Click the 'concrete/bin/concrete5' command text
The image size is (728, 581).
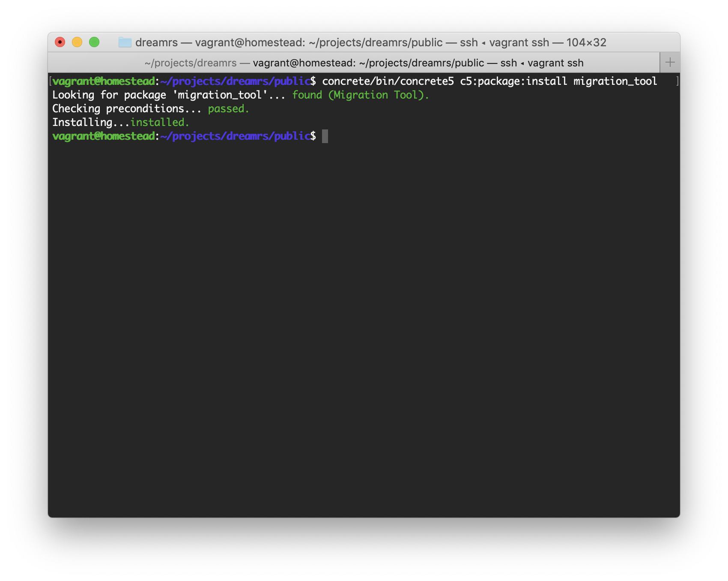(x=388, y=81)
